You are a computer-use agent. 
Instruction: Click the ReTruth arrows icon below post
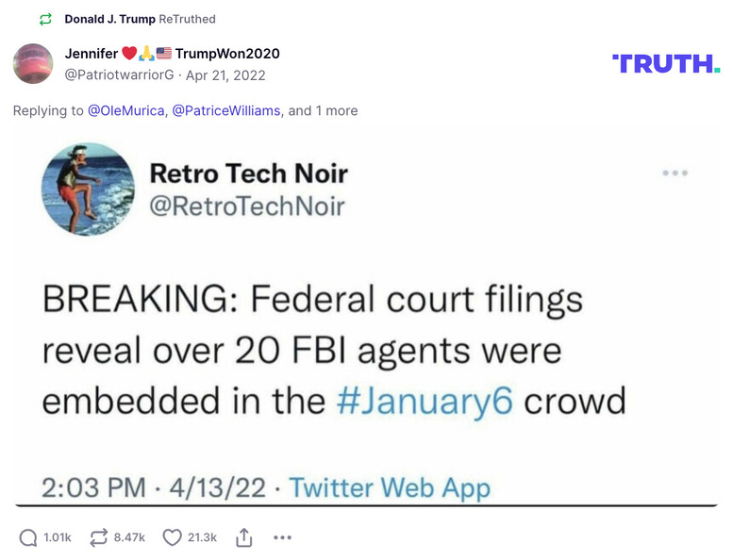[97, 536]
